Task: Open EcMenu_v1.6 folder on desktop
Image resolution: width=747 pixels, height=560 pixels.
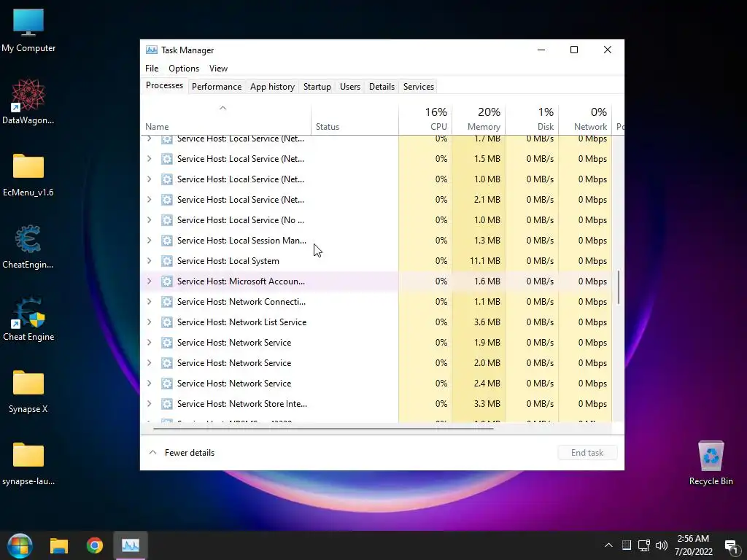Action: [x=28, y=174]
